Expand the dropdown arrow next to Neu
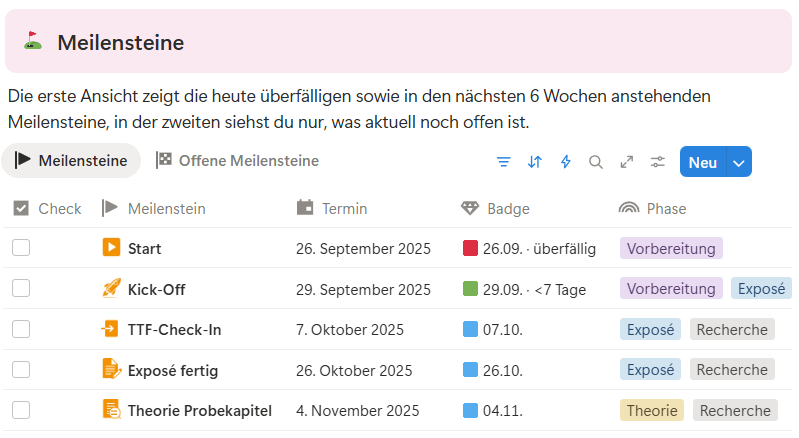The height and width of the screenshot is (438, 799). [739, 162]
